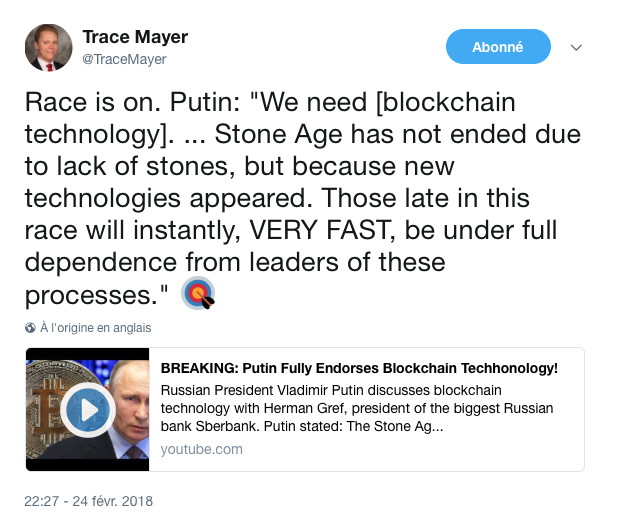
Task: Expand the tweet options chevron
Action: 576,48
